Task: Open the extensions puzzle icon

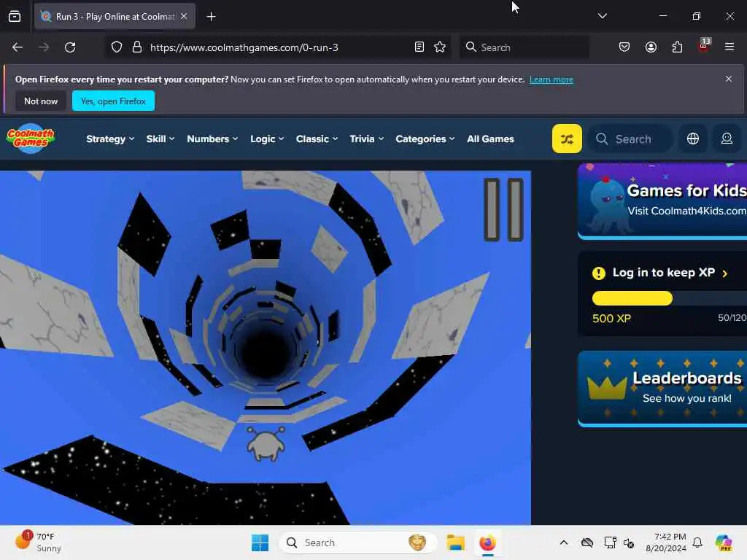Action: 677,47
